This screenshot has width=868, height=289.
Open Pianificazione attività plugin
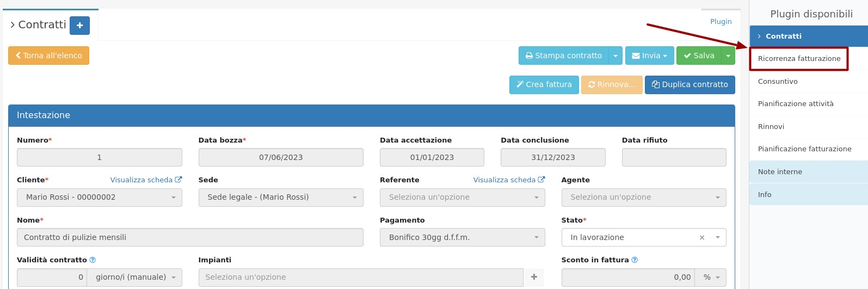click(x=795, y=104)
